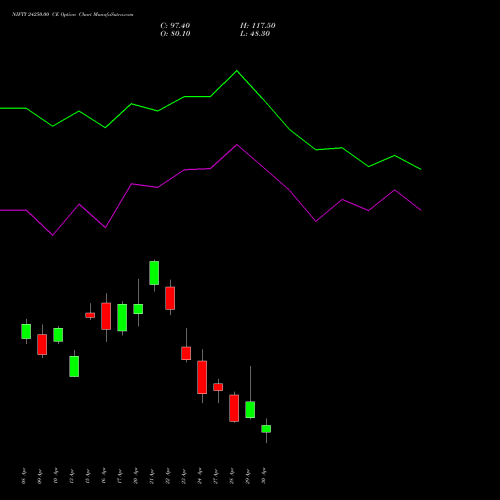Select the 17 Apr date label
Screen dimensions: 500x500
(119, 476)
